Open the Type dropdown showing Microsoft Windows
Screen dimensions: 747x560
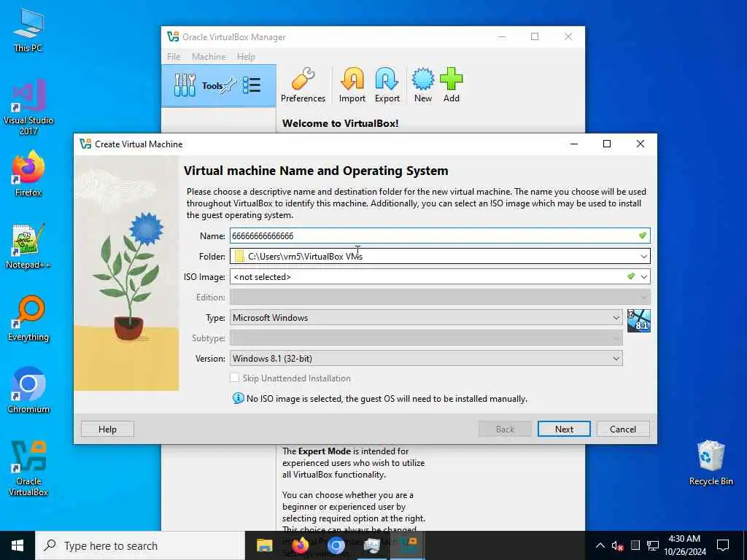(x=426, y=318)
